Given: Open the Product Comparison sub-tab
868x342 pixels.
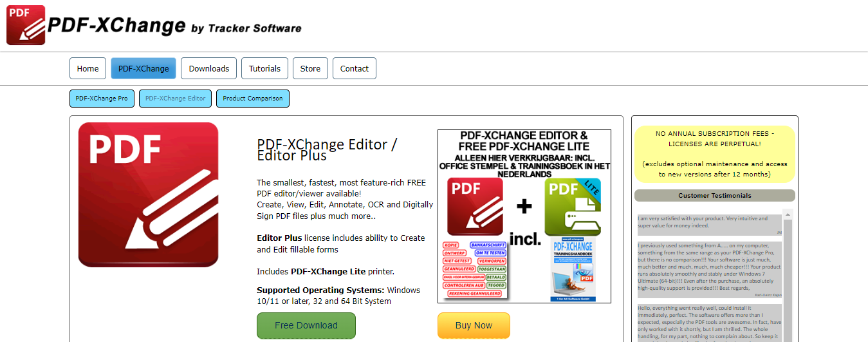Looking at the screenshot, I should (253, 99).
